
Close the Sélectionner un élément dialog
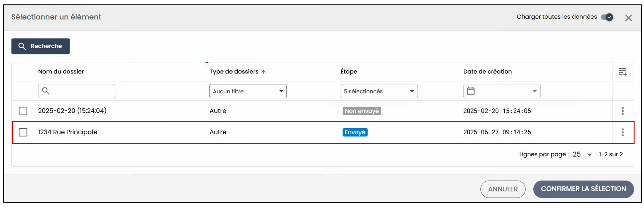(629, 18)
